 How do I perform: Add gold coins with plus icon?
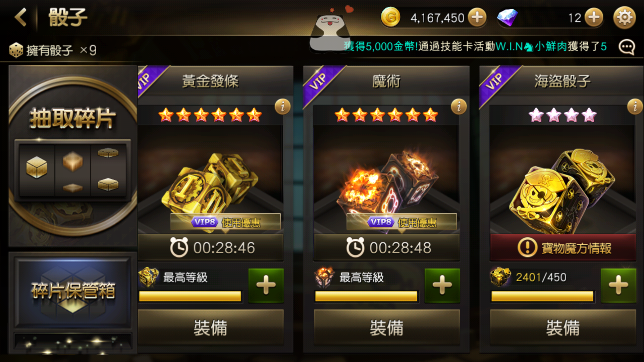tap(477, 17)
